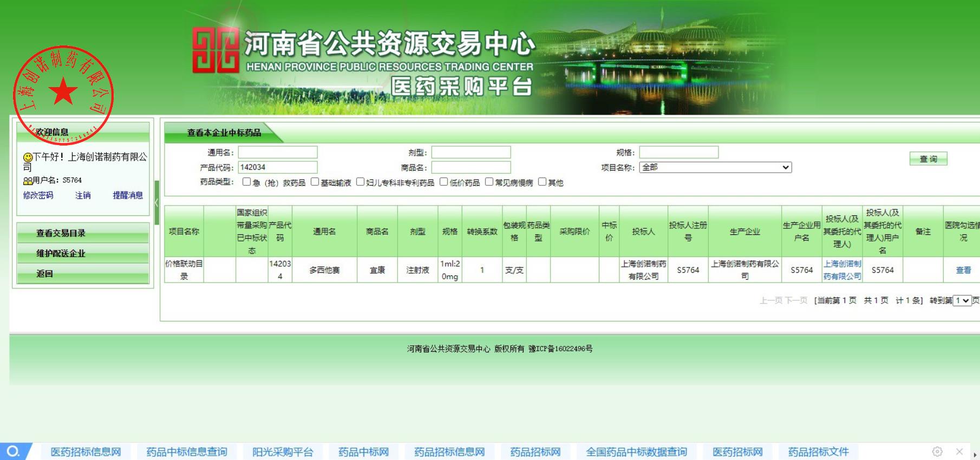Image resolution: width=980 pixels, height=460 pixels.
Task: Open the 医药招标网 suggestion
Action: (738, 452)
